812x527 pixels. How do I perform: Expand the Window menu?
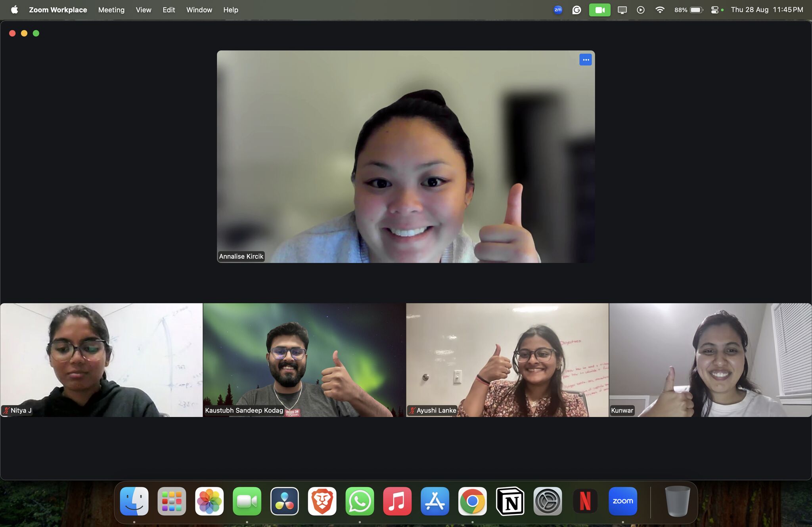pos(199,10)
